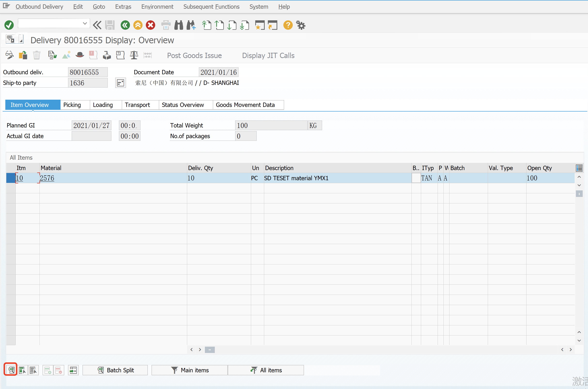The width and height of the screenshot is (588, 389).
Task: Select the row selector for item 10
Action: 10,178
